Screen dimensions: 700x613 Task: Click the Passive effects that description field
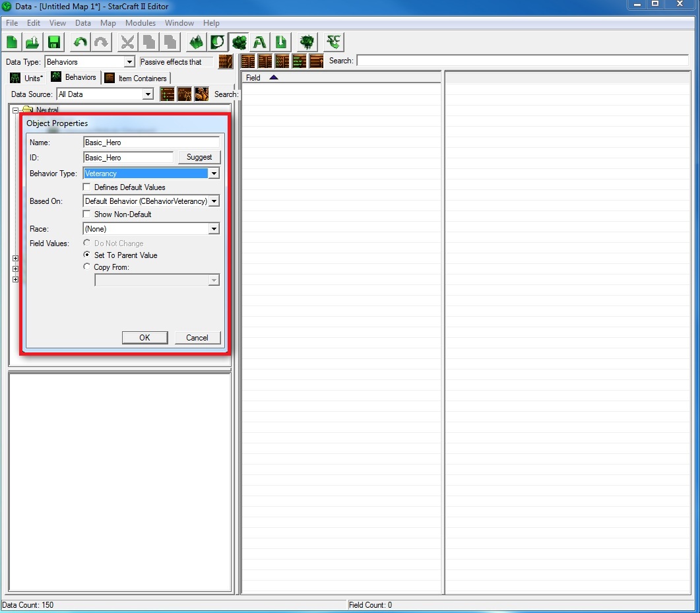tap(176, 62)
